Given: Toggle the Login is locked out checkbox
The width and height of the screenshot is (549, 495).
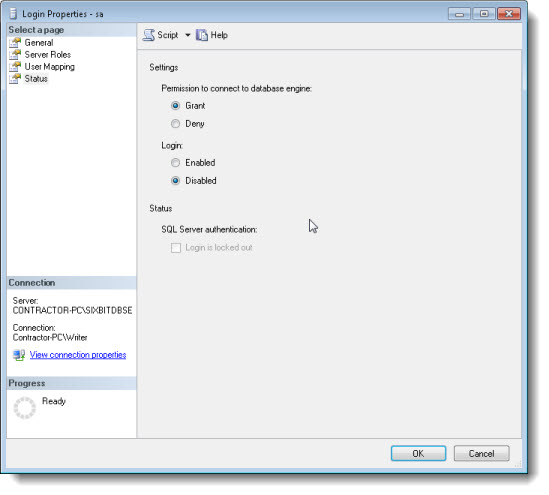Looking at the screenshot, I should pyautogui.click(x=176, y=248).
